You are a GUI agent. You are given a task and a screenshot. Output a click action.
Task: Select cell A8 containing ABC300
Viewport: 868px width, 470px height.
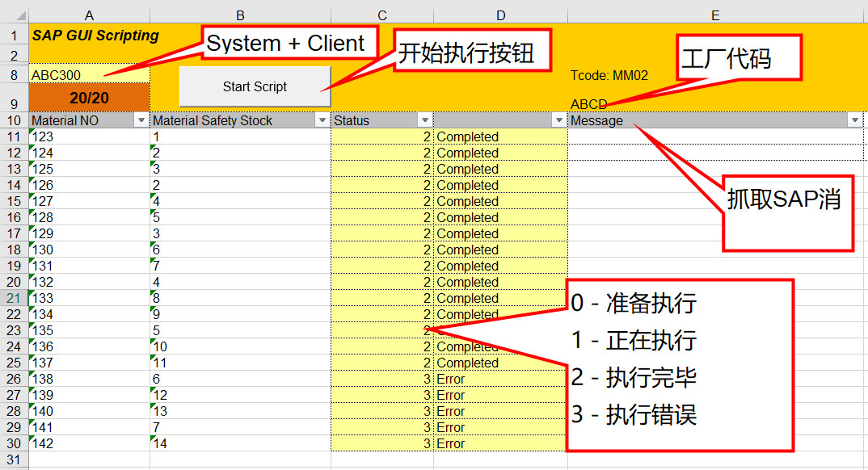coord(89,74)
